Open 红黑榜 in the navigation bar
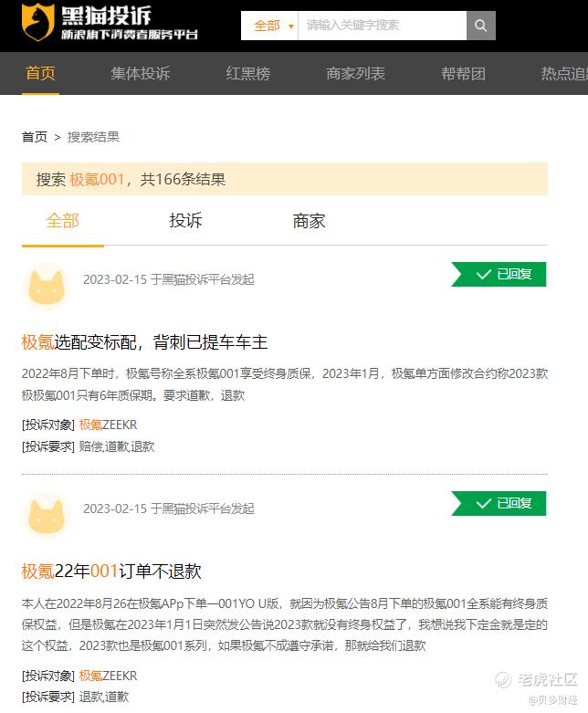The image size is (588, 713). pos(247,73)
